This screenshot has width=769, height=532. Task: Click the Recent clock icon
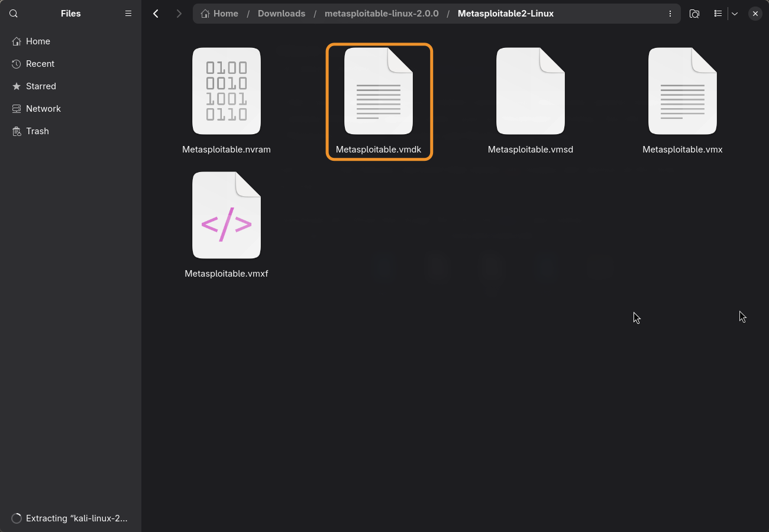click(17, 64)
